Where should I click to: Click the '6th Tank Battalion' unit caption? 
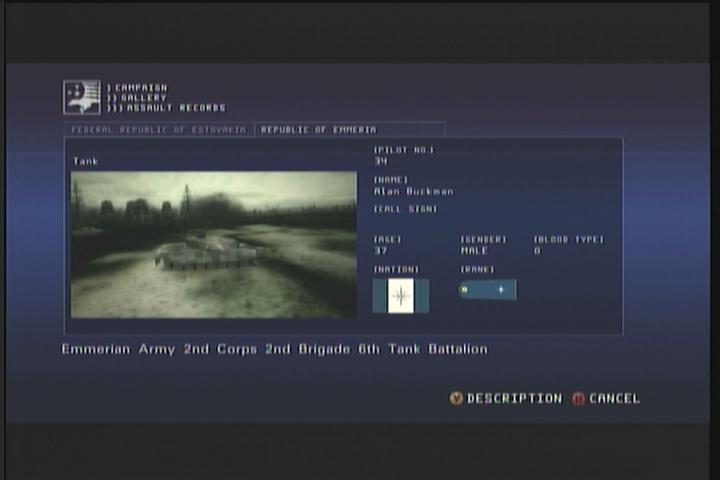(423, 349)
